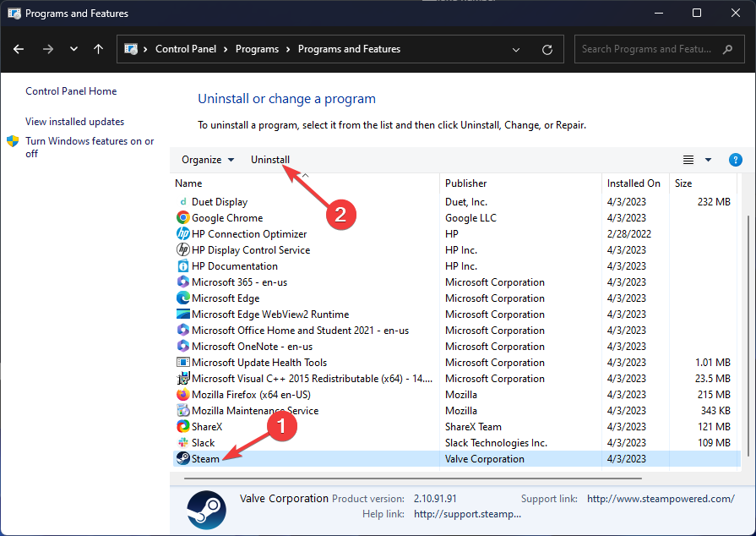The width and height of the screenshot is (756, 536).
Task: Click product version 2.10.91.91 value
Action: [435, 499]
